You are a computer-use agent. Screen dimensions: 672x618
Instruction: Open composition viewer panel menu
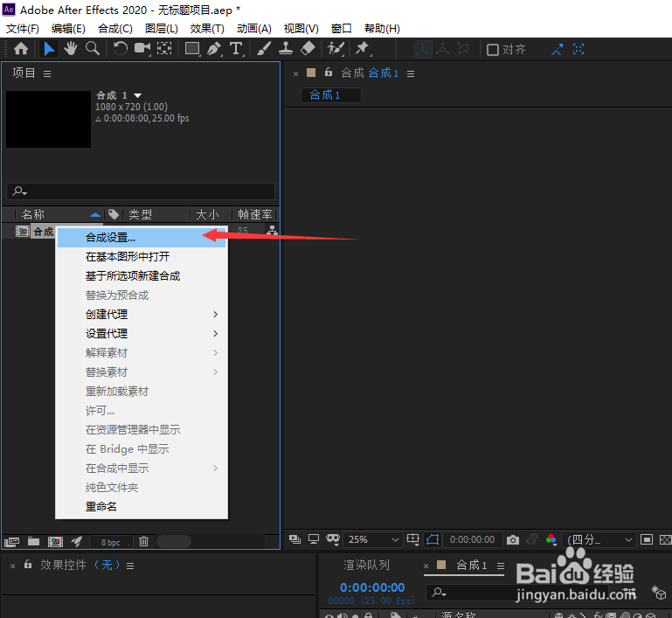pos(411,73)
